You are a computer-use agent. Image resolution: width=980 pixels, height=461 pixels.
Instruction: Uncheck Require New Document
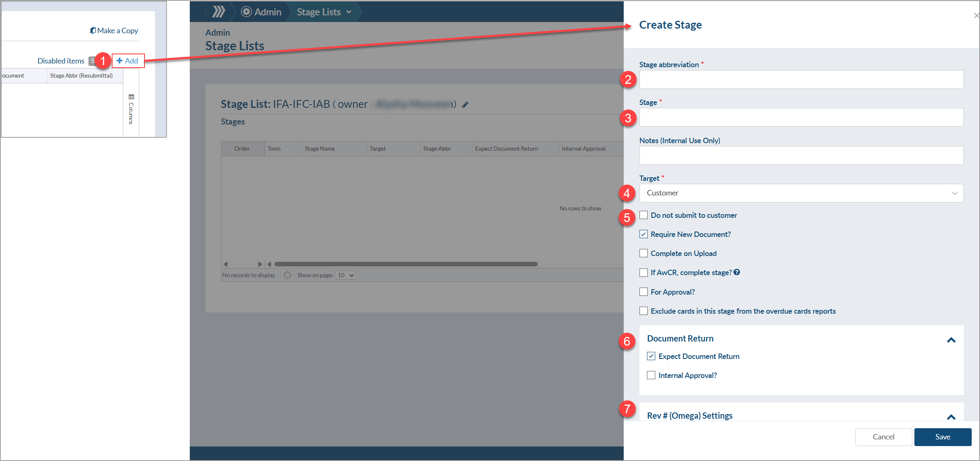[644, 234]
